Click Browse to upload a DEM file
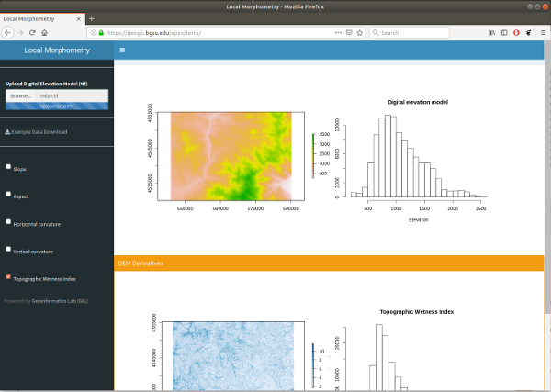Image resolution: width=551 pixels, height=392 pixels. point(20,95)
